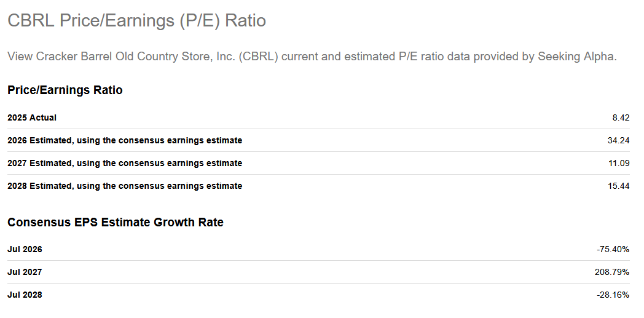This screenshot has height=318, width=644.
Task: Click the 34.24 P/E value
Action: [619, 140]
